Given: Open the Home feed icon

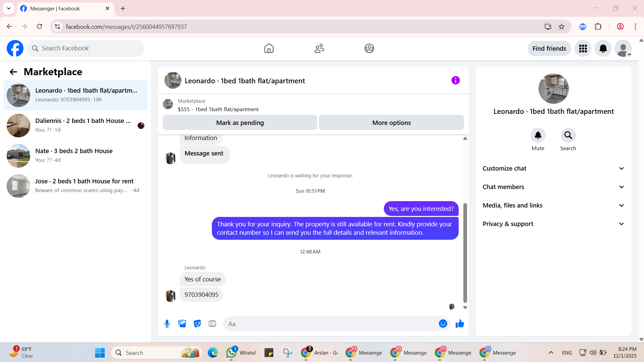Looking at the screenshot, I should point(269,48).
